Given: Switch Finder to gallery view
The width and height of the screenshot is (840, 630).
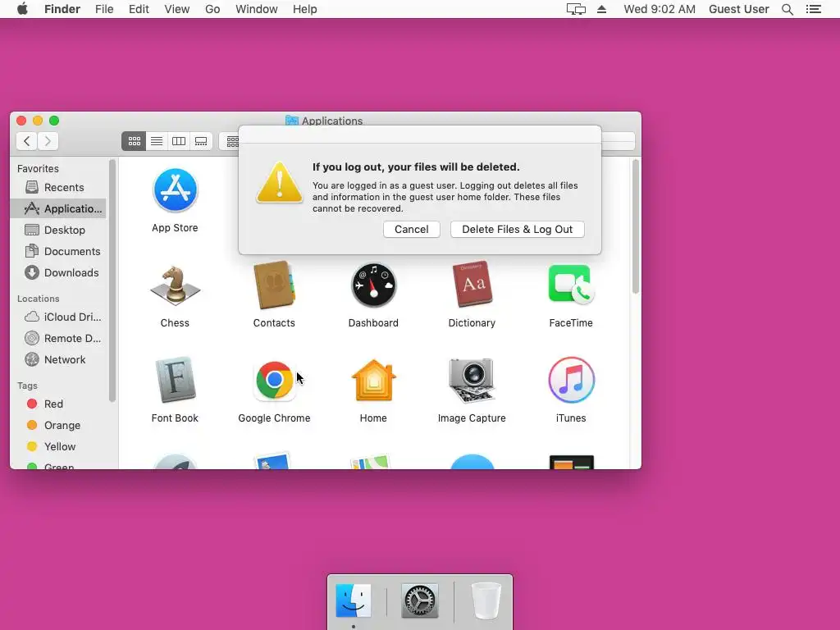Looking at the screenshot, I should pos(201,141).
